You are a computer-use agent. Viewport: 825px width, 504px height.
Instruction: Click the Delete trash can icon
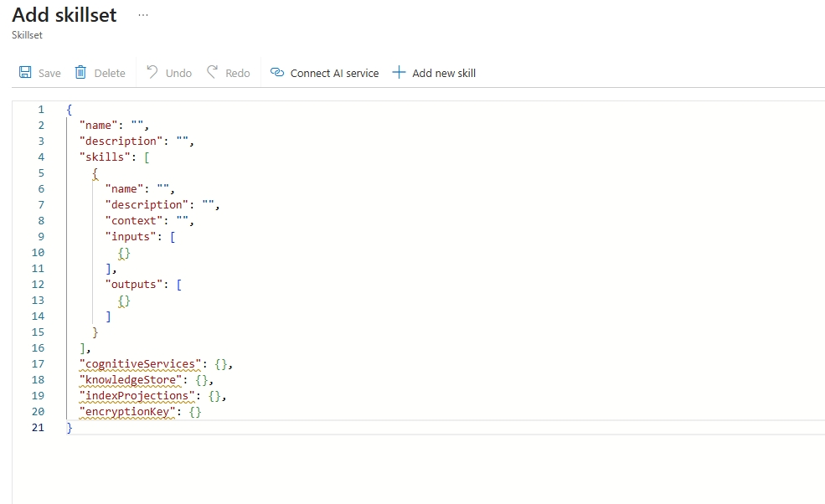tap(82, 73)
